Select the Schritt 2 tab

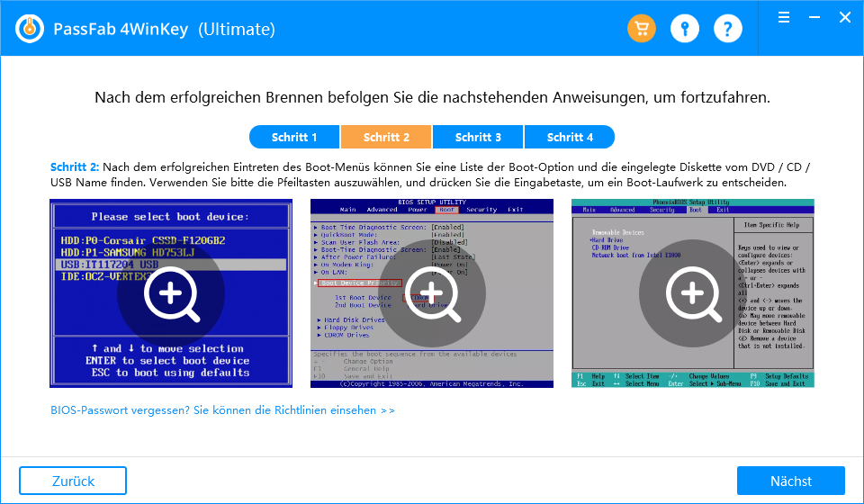pos(386,137)
